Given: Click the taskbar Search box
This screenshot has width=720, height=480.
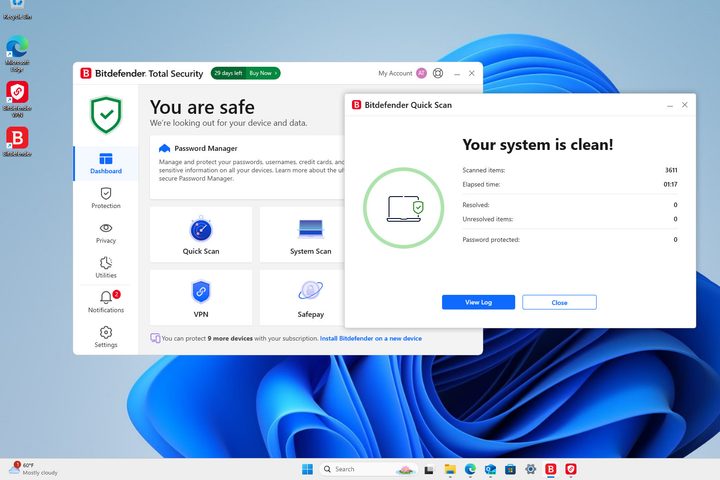Looking at the screenshot, I should (369, 469).
